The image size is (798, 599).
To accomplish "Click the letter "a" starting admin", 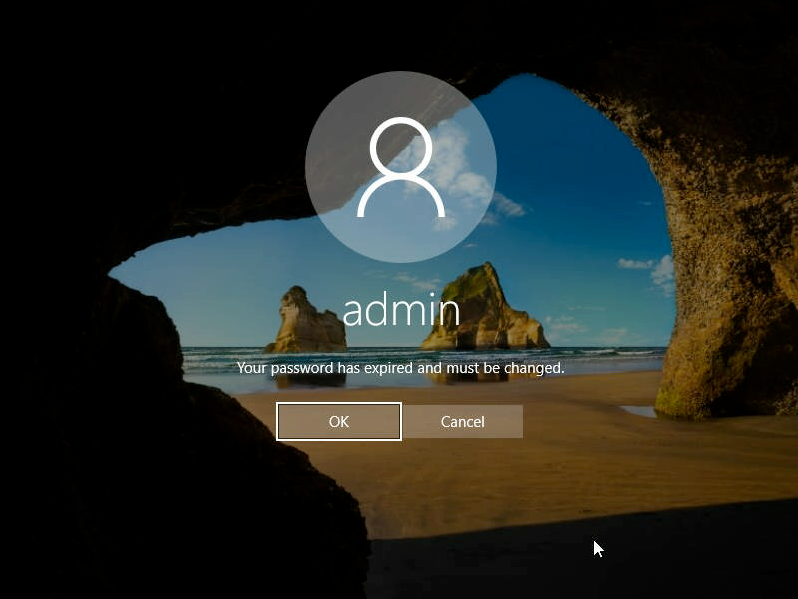I will tap(353, 312).
